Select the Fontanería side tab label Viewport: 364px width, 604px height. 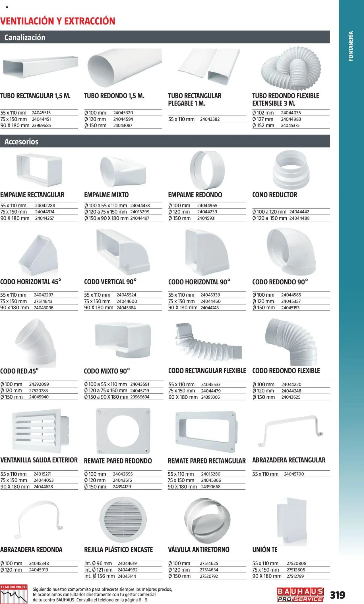click(x=351, y=46)
